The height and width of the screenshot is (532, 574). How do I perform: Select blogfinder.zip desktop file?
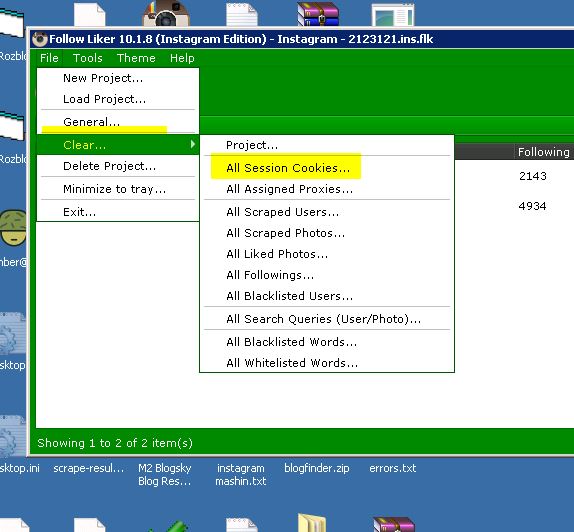click(x=317, y=468)
